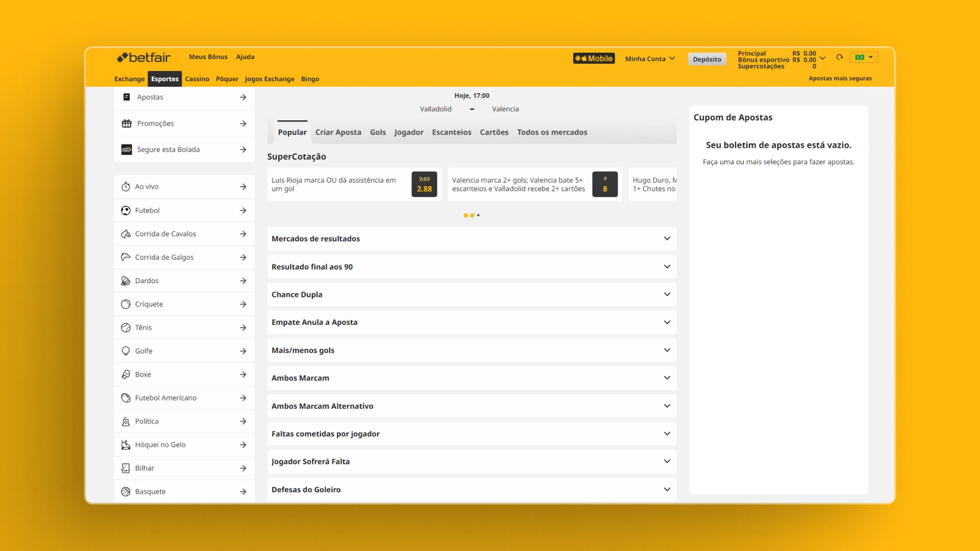This screenshot has height=551, width=980.
Task: Expand Empate Anula a Aposta section
Action: point(472,322)
